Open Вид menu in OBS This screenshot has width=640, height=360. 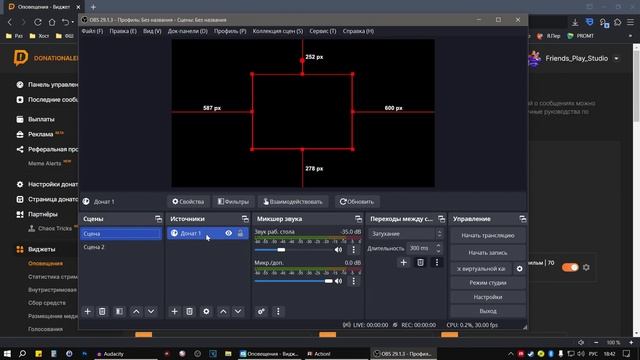152,31
